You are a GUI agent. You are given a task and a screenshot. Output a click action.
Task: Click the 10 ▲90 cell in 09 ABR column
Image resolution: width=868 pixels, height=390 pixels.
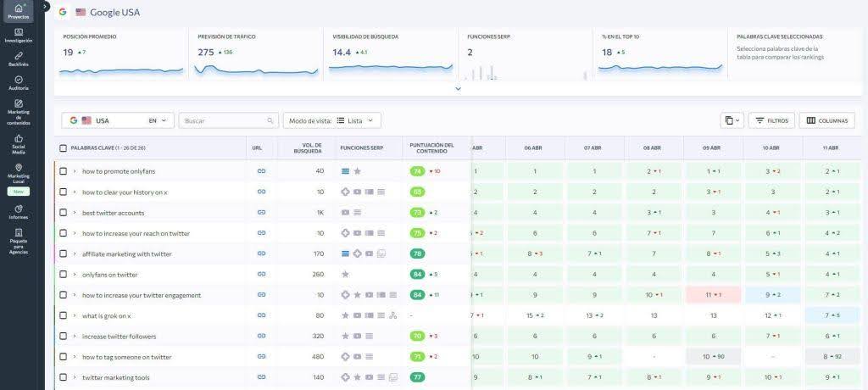coord(713,357)
